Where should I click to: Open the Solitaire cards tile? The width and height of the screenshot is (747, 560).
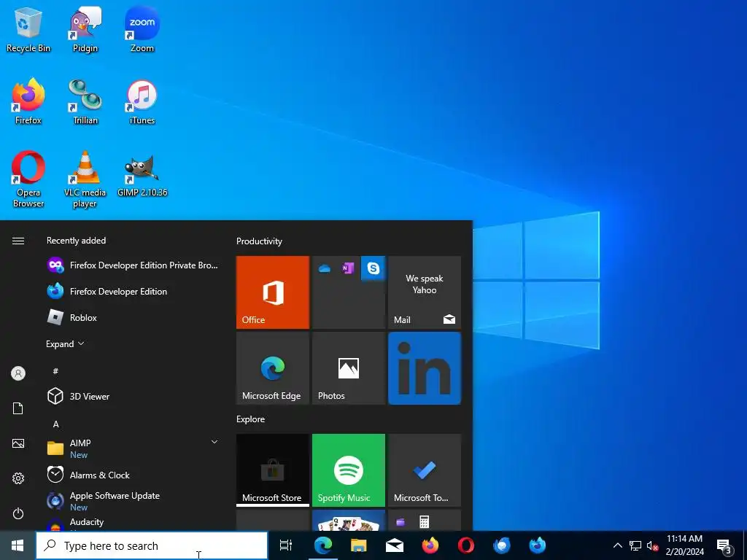coord(348,521)
